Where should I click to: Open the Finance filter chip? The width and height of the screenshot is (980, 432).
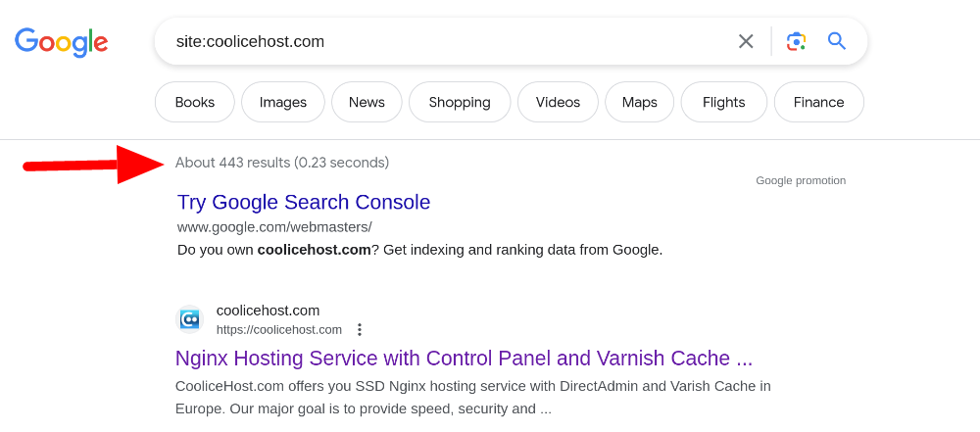tap(818, 102)
